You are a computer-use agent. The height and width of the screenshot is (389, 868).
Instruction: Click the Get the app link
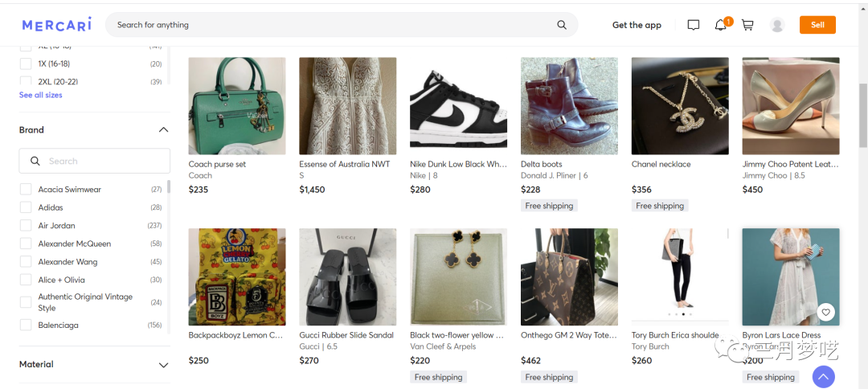pyautogui.click(x=637, y=25)
